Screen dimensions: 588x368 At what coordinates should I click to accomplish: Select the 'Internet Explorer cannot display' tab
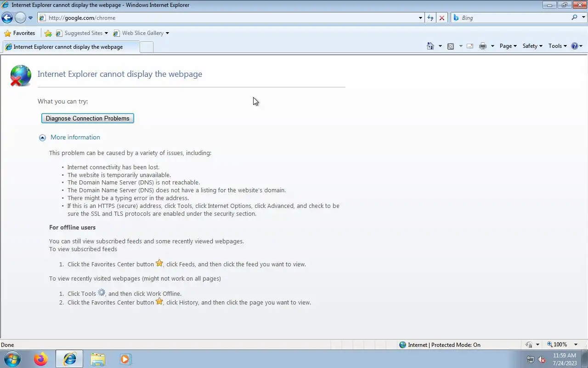(x=70, y=46)
